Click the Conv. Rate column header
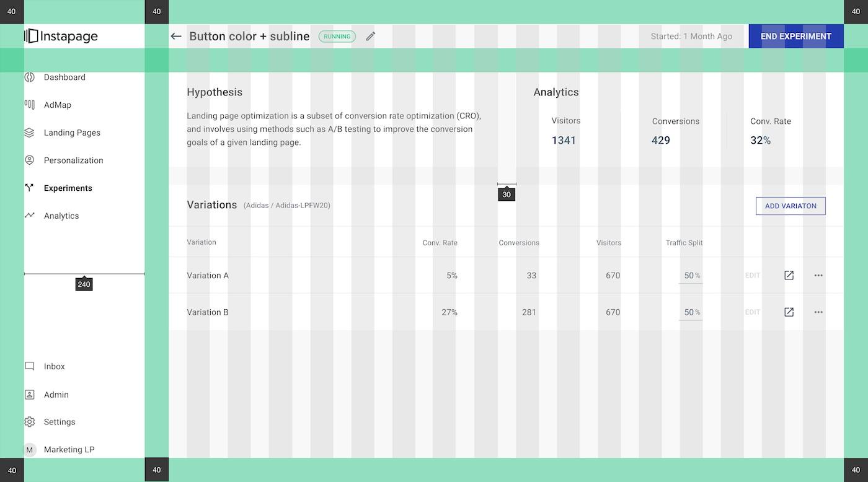The width and height of the screenshot is (868, 482). [x=440, y=242]
